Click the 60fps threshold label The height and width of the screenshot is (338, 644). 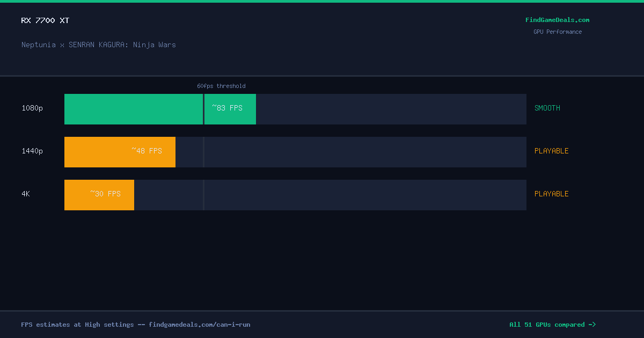[x=221, y=86]
